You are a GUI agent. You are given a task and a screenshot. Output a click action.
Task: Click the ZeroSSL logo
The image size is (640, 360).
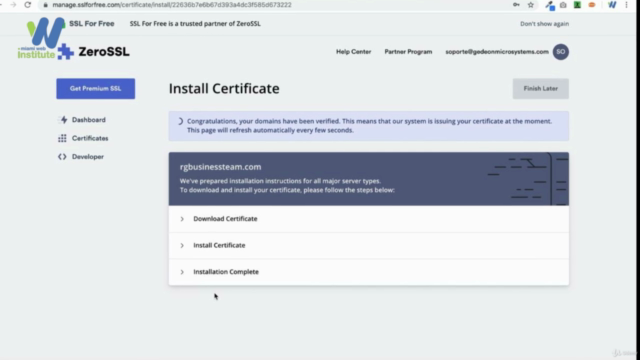click(x=94, y=52)
